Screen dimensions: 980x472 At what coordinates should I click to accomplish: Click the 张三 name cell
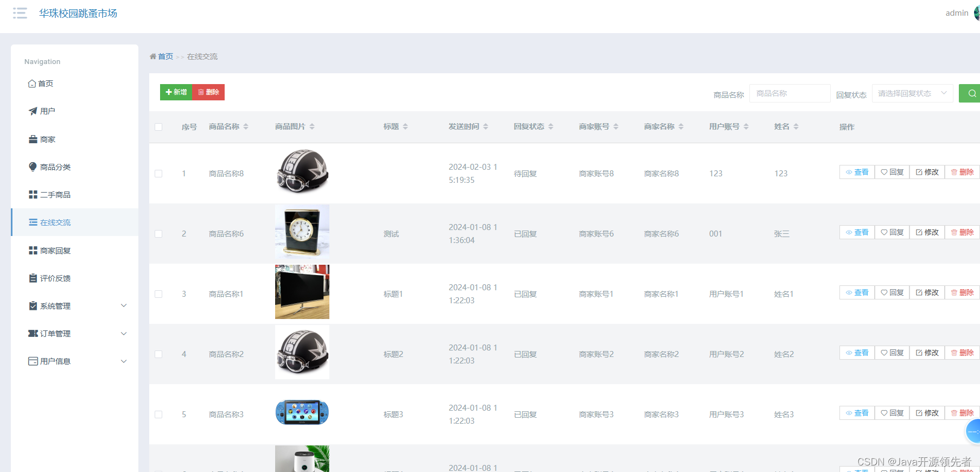[782, 234]
